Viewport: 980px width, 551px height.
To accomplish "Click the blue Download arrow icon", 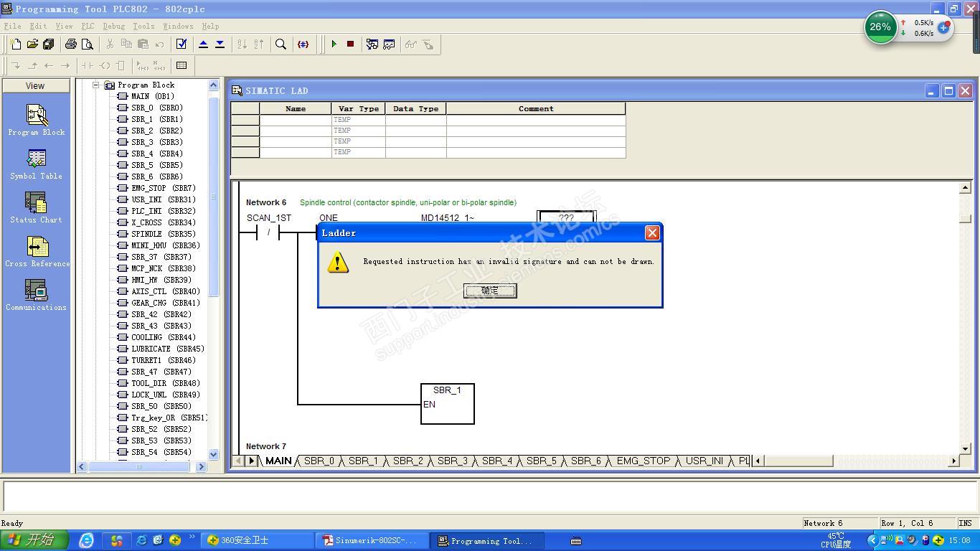I will point(220,44).
